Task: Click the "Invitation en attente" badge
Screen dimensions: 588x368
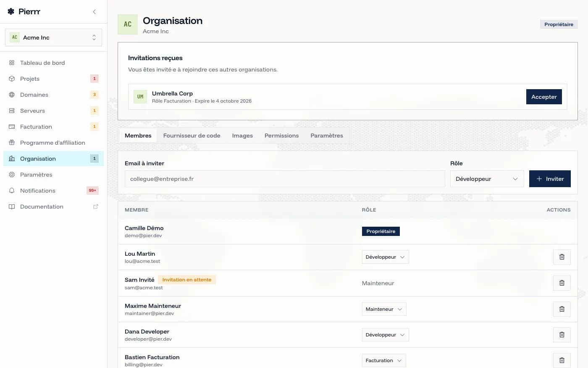Action: 187,280
